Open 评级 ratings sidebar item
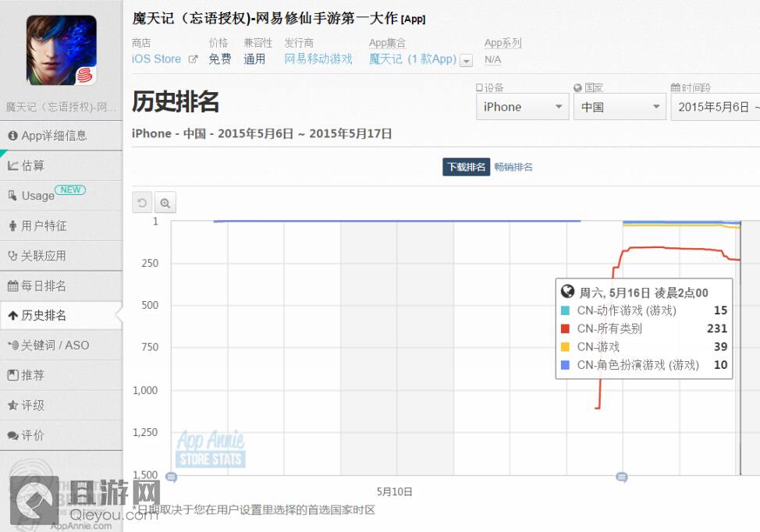The width and height of the screenshot is (760, 532). pyautogui.click(x=61, y=405)
